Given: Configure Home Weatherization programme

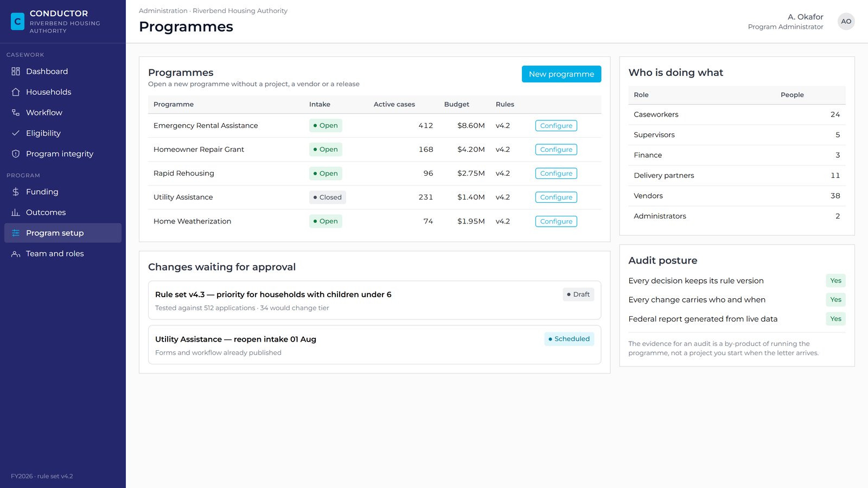Looking at the screenshot, I should [x=556, y=221].
